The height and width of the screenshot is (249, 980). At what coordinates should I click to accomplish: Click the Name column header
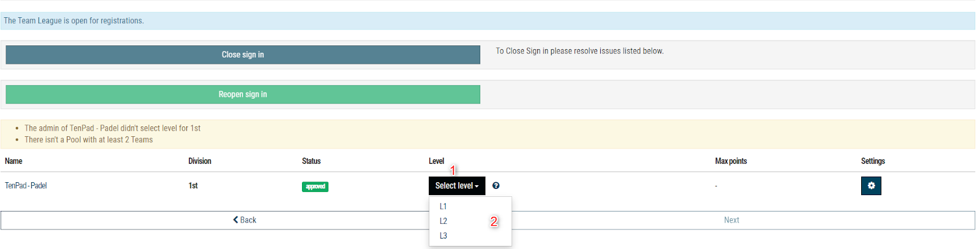13,161
